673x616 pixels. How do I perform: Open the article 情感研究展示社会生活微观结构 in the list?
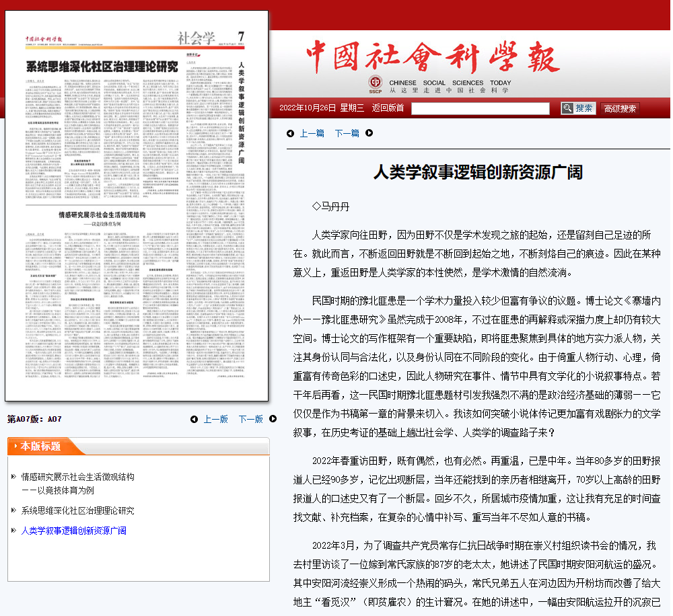click(77, 477)
